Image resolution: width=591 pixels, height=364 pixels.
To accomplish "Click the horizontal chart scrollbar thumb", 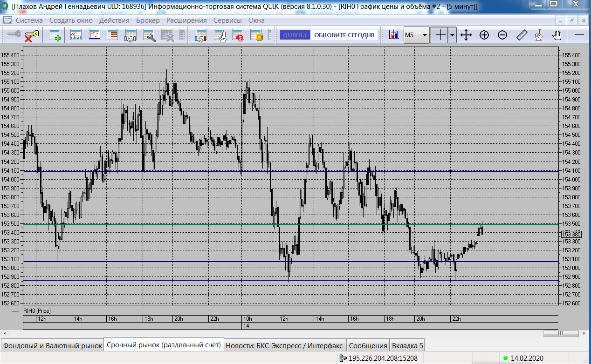I will (x=561, y=333).
